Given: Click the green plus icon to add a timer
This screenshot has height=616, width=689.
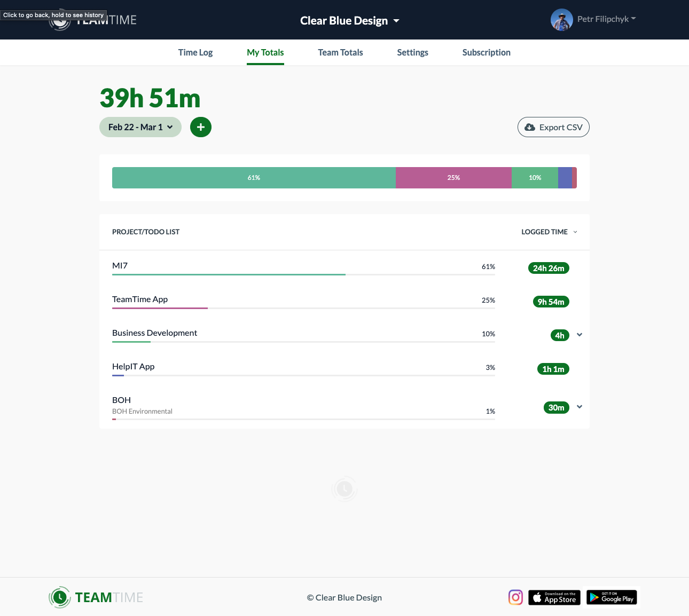Looking at the screenshot, I should point(201,127).
